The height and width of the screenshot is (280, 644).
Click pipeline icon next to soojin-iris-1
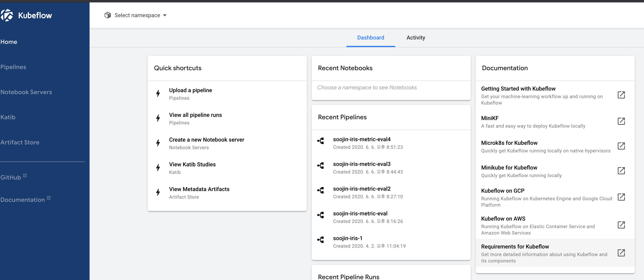click(x=321, y=240)
